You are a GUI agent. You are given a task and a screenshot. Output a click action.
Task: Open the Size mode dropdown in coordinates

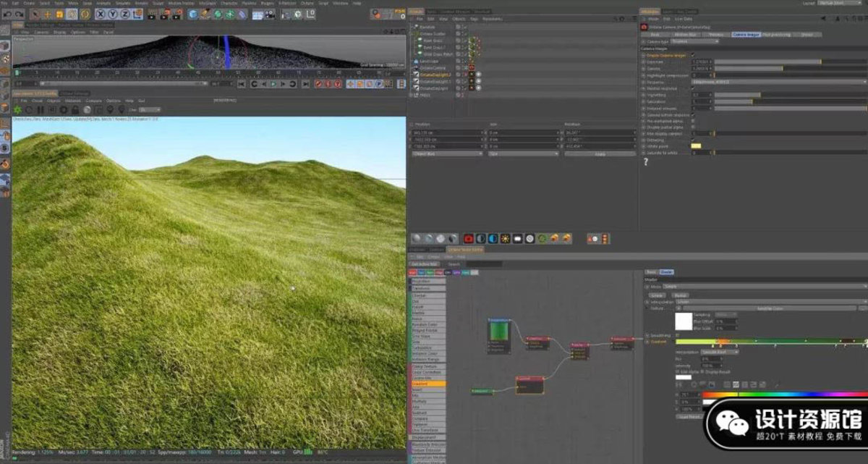tap(524, 153)
